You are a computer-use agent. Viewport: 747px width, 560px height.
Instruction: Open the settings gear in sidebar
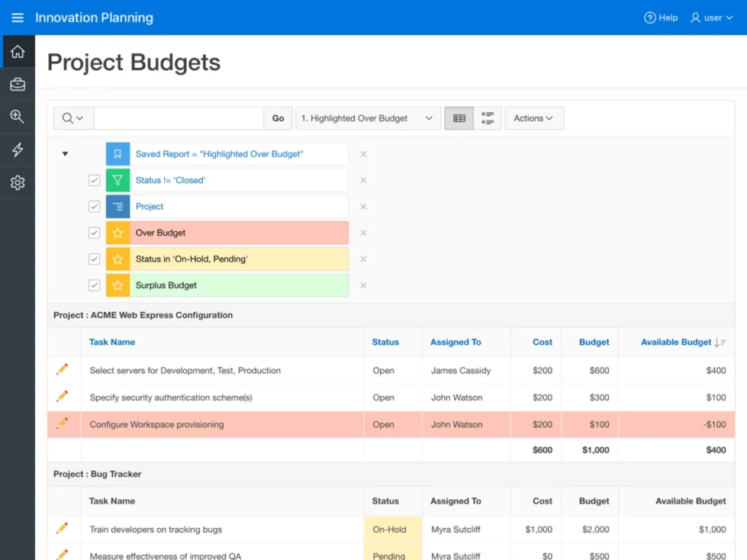tap(18, 183)
